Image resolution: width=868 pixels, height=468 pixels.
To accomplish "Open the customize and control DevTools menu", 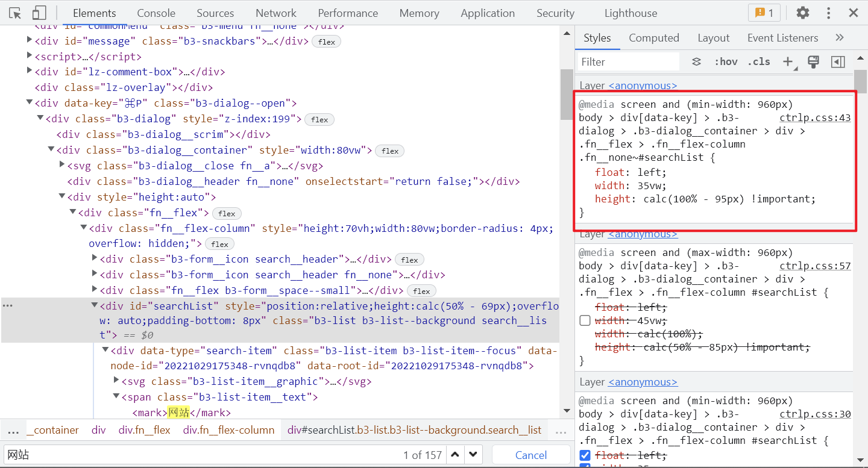I will pos(829,13).
